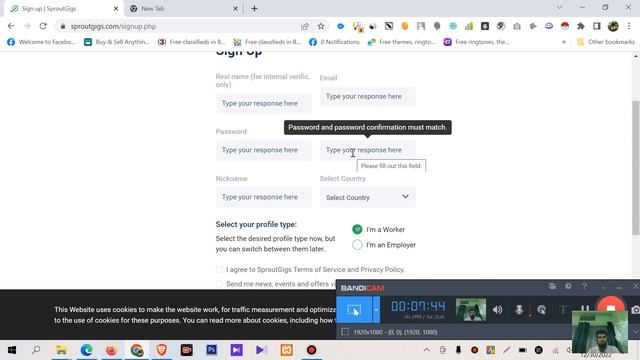Enable the Bandicam text overlay T icon
The image size is (640, 360).
click(x=563, y=310)
